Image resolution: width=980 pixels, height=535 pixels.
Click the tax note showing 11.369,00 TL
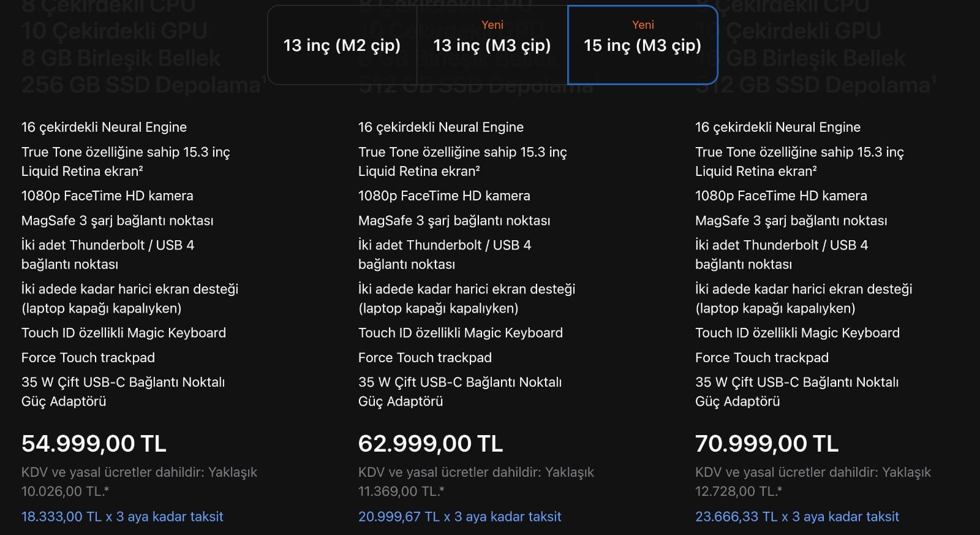[477, 482]
